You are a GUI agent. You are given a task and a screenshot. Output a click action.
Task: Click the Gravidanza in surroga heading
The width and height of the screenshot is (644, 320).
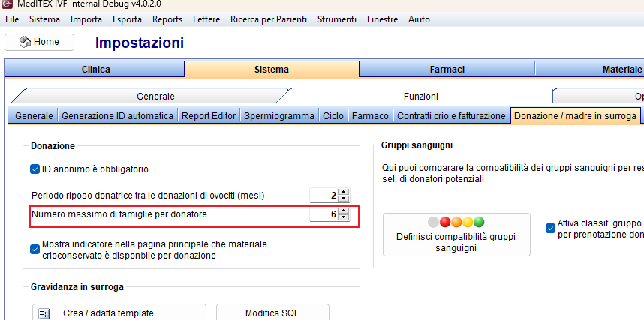point(77,287)
